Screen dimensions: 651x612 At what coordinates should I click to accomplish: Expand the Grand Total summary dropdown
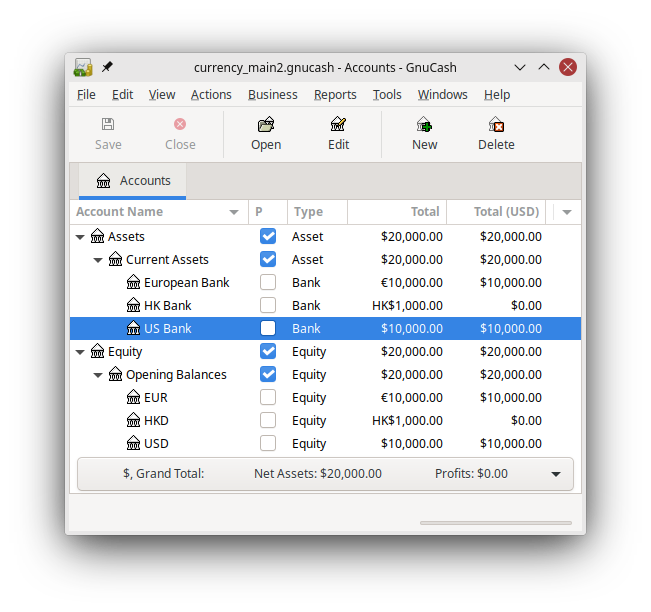[x=556, y=474]
